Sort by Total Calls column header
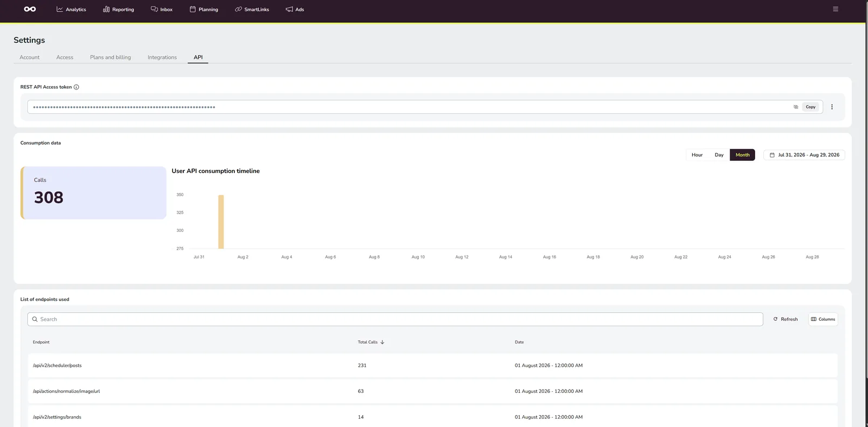 (x=368, y=342)
